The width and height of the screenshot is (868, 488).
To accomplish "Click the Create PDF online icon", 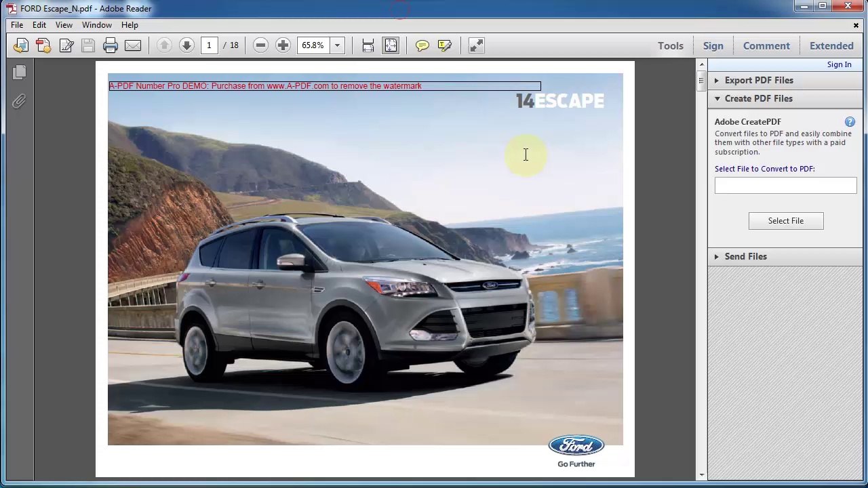I will 43,45.
